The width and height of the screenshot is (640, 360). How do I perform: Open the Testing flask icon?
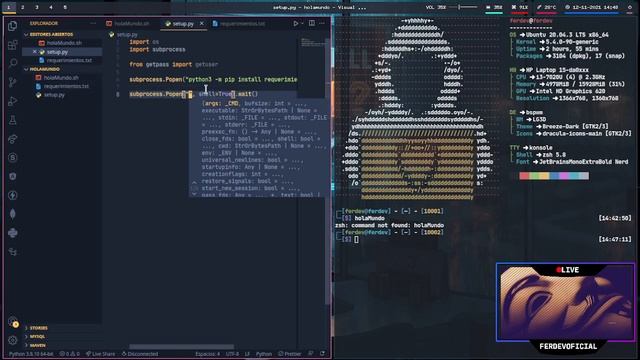[x=13, y=120]
